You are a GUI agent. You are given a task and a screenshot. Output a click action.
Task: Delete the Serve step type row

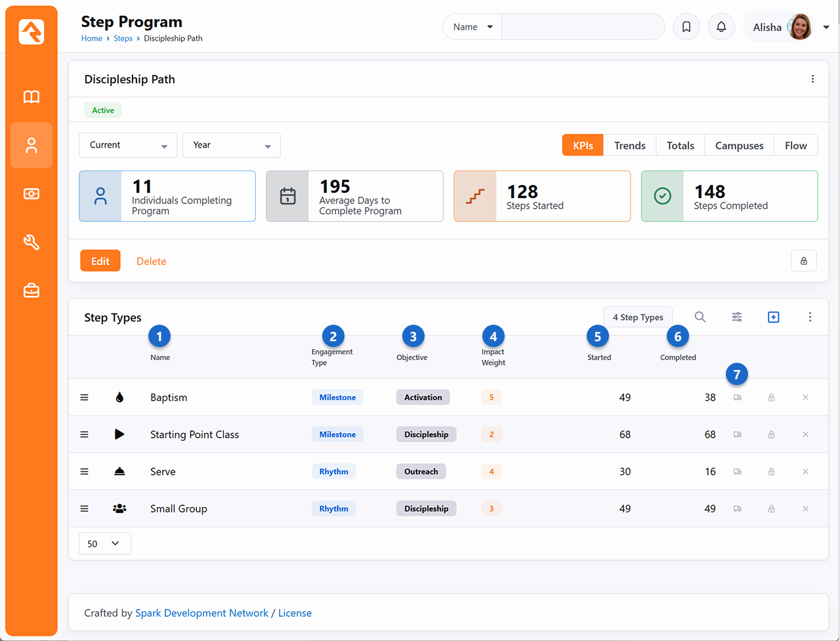pos(805,472)
